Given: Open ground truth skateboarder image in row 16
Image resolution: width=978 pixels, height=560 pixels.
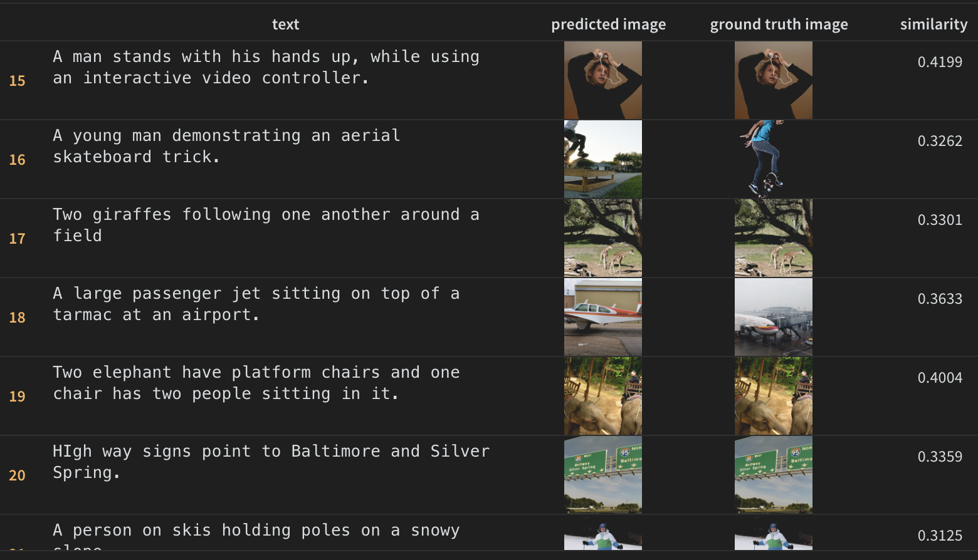Looking at the screenshot, I should [x=773, y=159].
